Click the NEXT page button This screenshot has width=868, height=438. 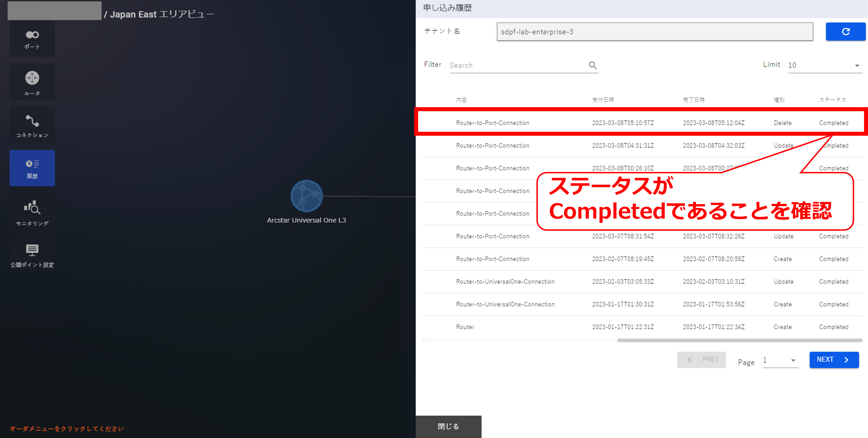[834, 360]
